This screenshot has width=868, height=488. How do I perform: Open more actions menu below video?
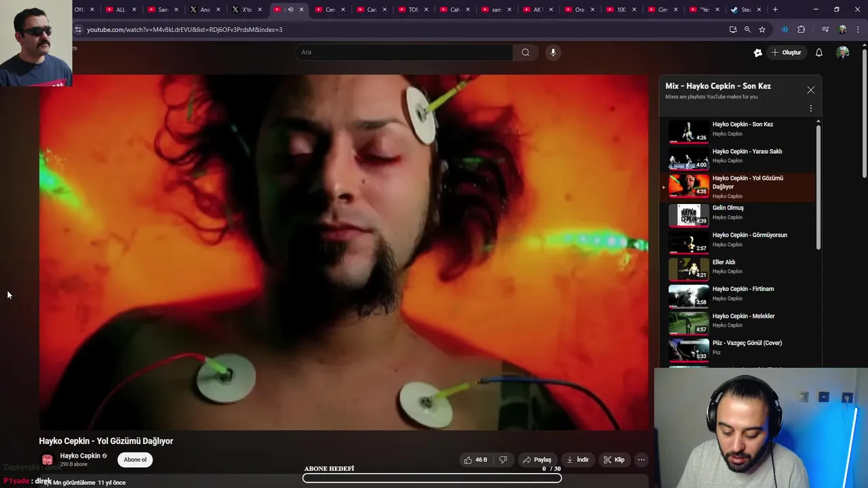pyautogui.click(x=642, y=460)
